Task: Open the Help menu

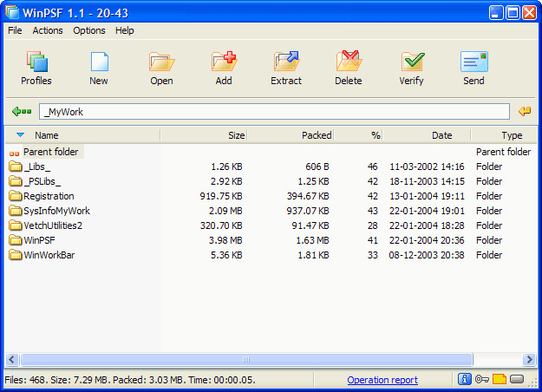Action: click(124, 30)
